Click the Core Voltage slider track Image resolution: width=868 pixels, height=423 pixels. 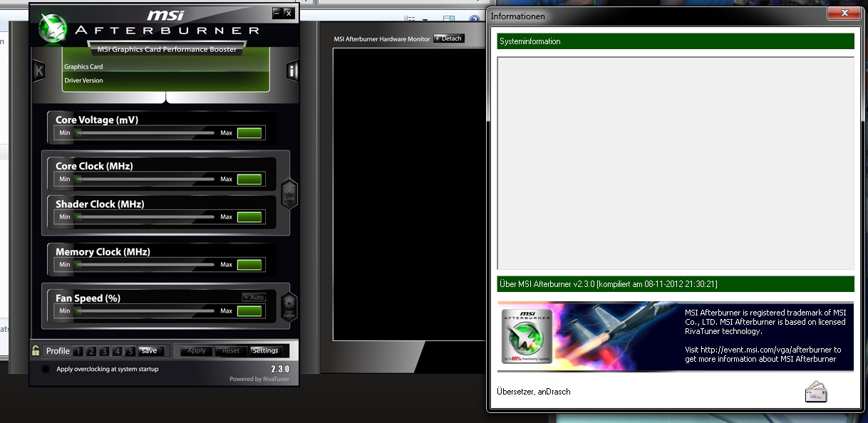click(x=145, y=132)
